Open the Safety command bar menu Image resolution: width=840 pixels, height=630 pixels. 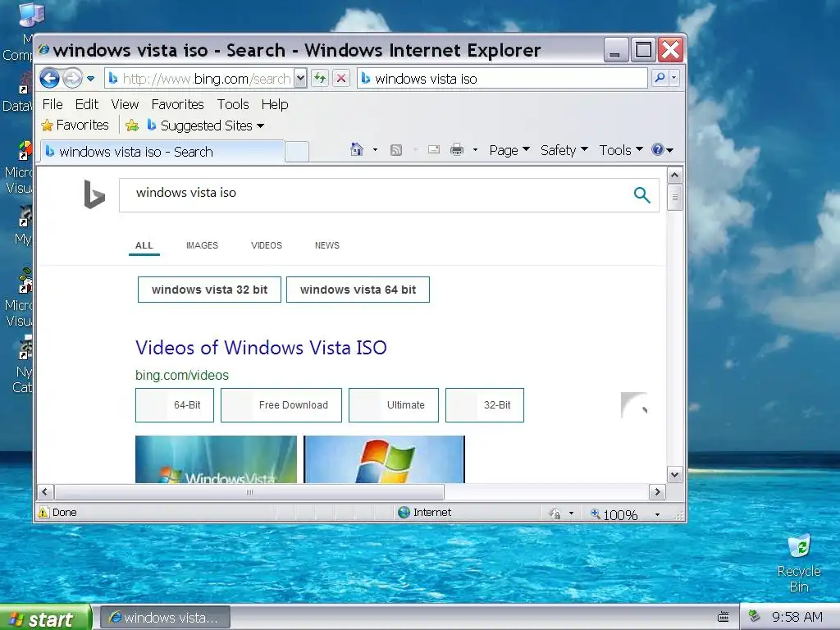pyautogui.click(x=564, y=150)
